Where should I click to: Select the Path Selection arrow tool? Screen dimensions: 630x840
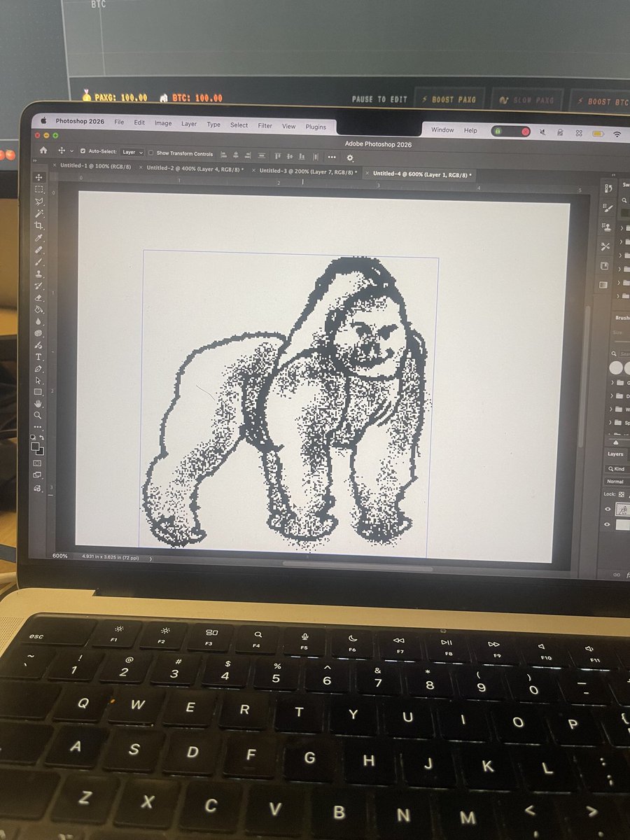point(38,381)
